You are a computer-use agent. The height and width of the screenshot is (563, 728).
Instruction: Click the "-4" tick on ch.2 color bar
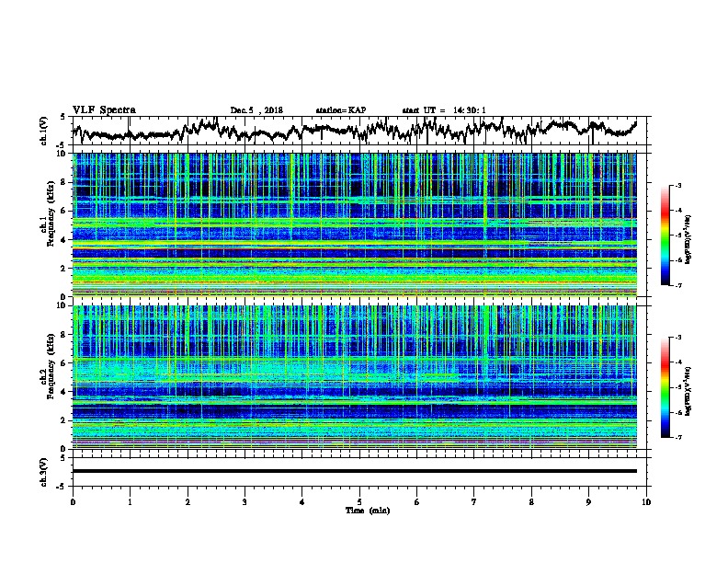tap(677, 362)
